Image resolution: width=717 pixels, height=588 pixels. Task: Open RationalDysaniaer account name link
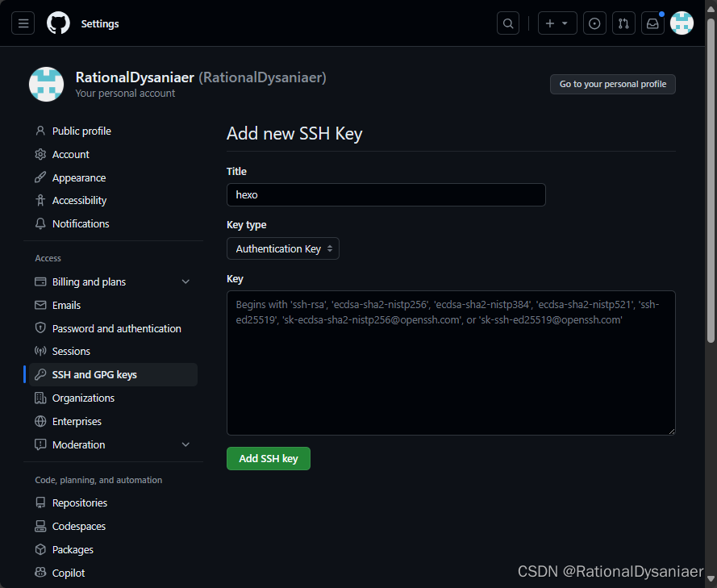click(x=135, y=77)
